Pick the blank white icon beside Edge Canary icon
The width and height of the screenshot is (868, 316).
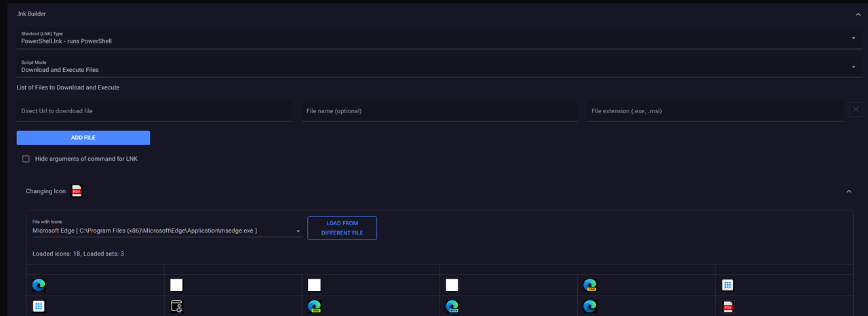point(452,285)
